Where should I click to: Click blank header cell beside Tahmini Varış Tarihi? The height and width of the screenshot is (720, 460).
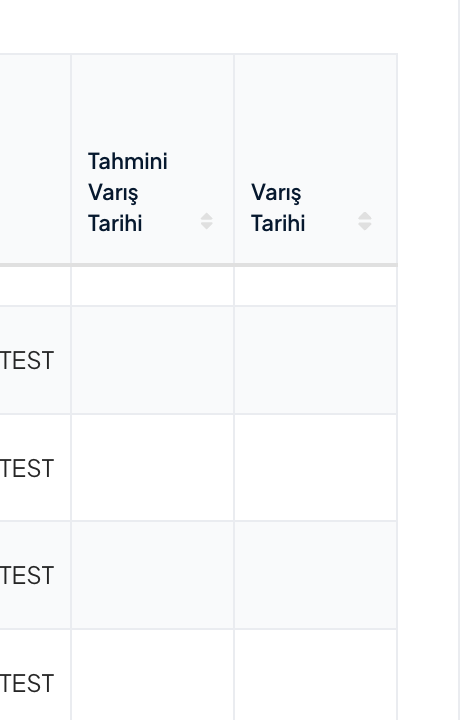pyautogui.click(x=35, y=159)
